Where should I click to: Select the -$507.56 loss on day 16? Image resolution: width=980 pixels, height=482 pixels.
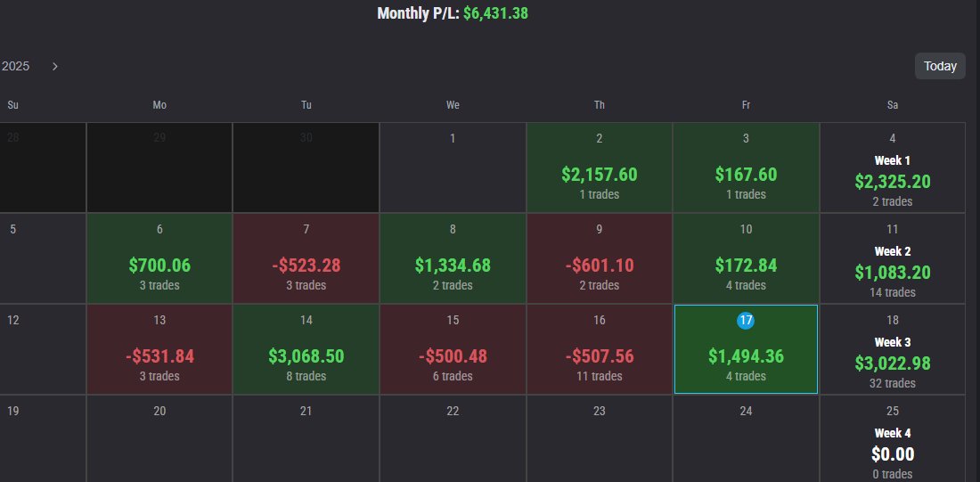click(600, 356)
